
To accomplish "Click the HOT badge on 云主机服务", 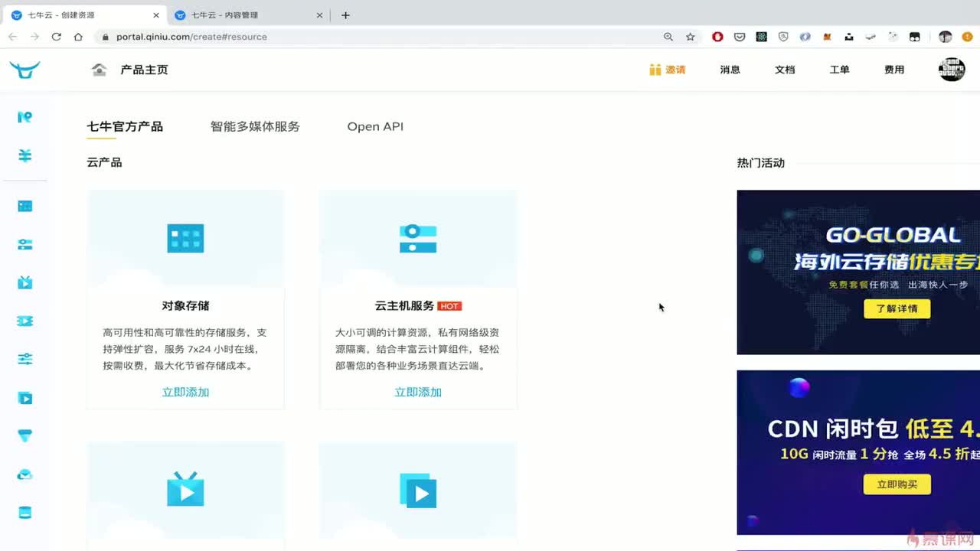I will 449,306.
